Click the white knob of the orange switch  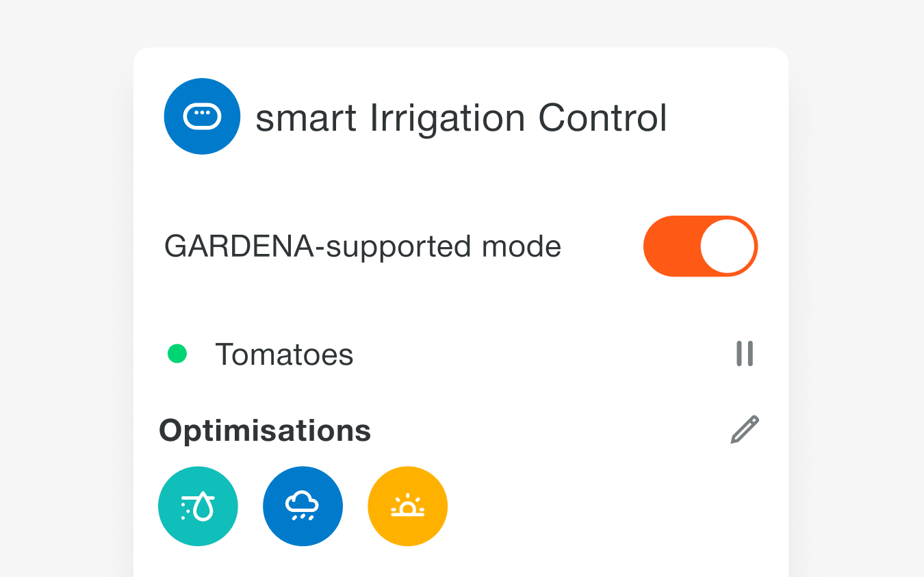tap(728, 246)
